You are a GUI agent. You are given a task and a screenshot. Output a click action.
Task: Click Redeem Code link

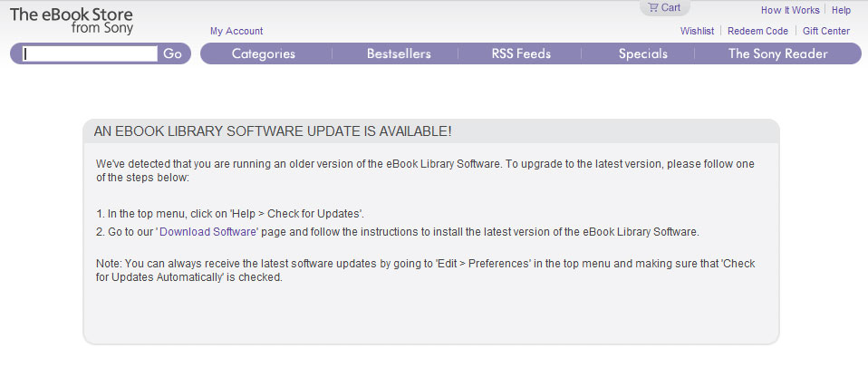tap(757, 31)
